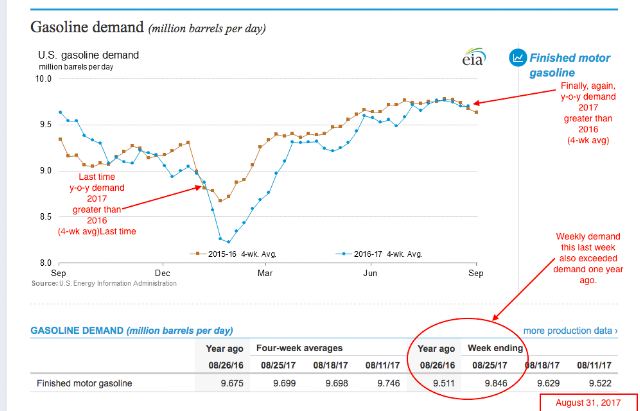This screenshot has width=640, height=411.
Task: Click the Finished motor gasoline chart icon
Action: click(518, 58)
